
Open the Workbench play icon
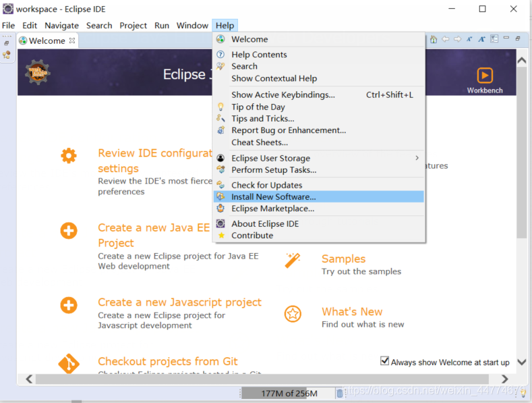pyautogui.click(x=485, y=76)
